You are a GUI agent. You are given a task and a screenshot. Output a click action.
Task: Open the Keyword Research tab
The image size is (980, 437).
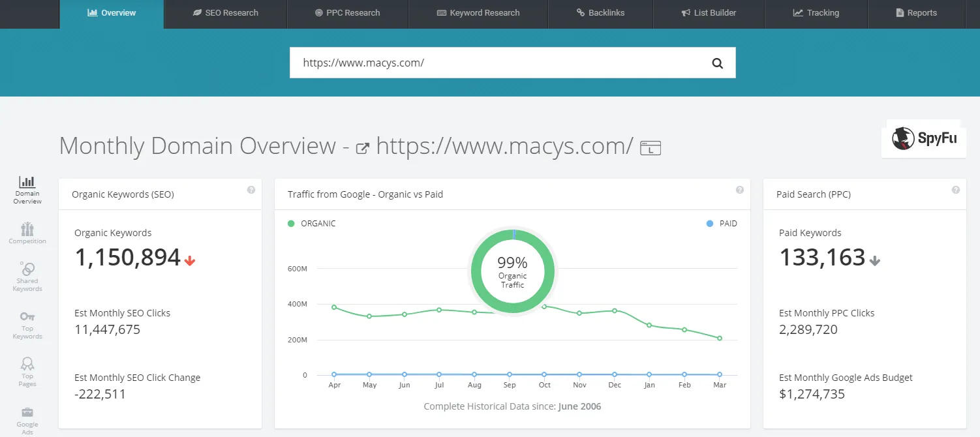pos(478,13)
